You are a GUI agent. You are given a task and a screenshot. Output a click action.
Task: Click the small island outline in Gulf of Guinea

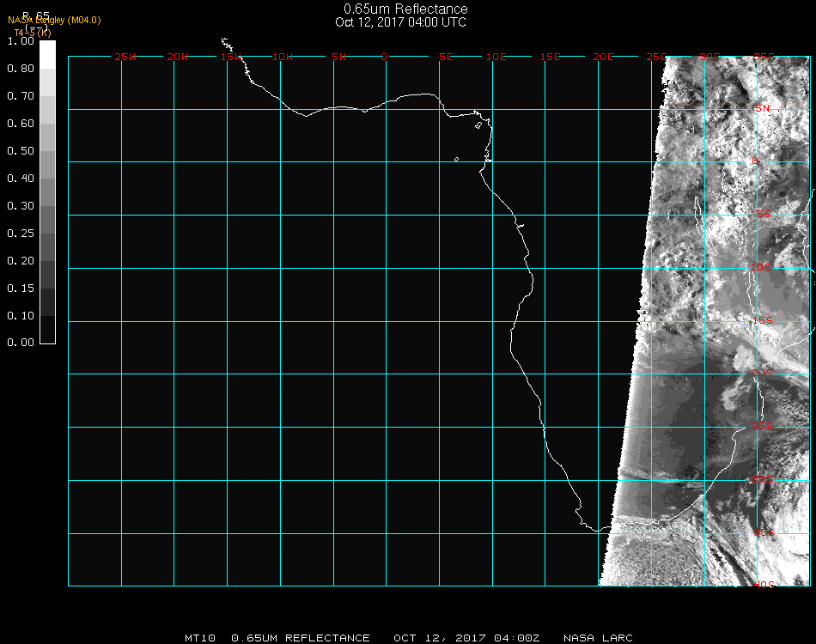(x=456, y=159)
